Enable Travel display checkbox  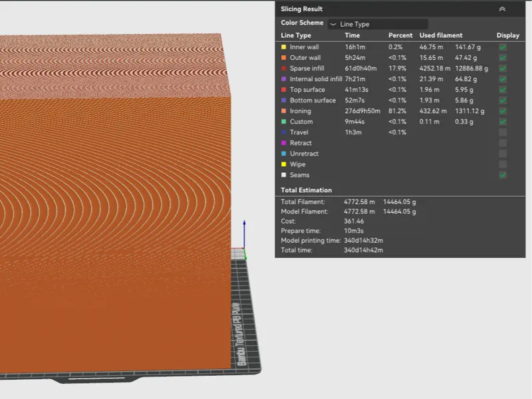click(x=503, y=132)
